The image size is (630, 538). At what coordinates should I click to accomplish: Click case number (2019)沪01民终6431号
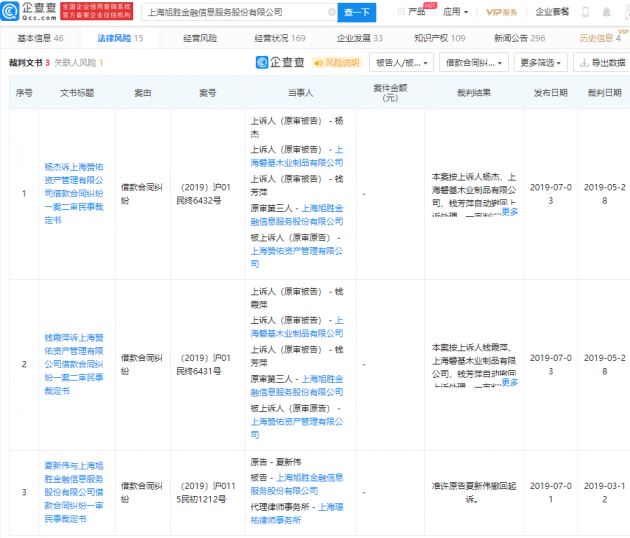[205, 364]
